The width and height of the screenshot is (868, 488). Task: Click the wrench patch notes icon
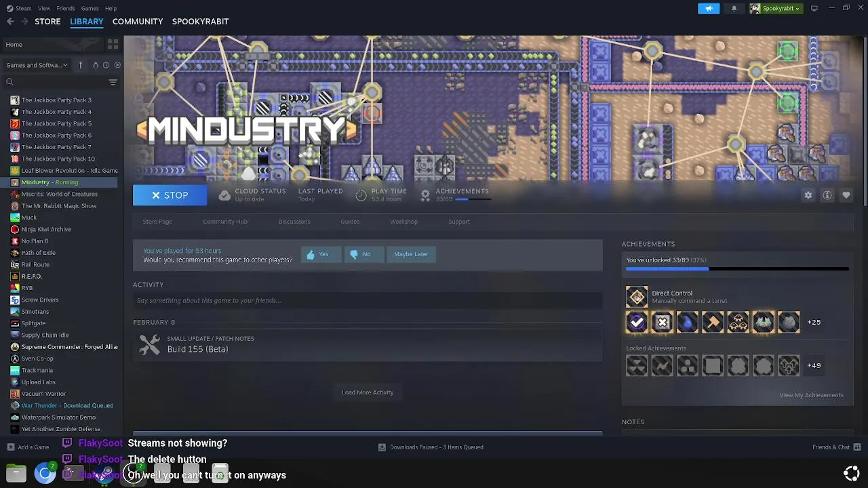(149, 344)
